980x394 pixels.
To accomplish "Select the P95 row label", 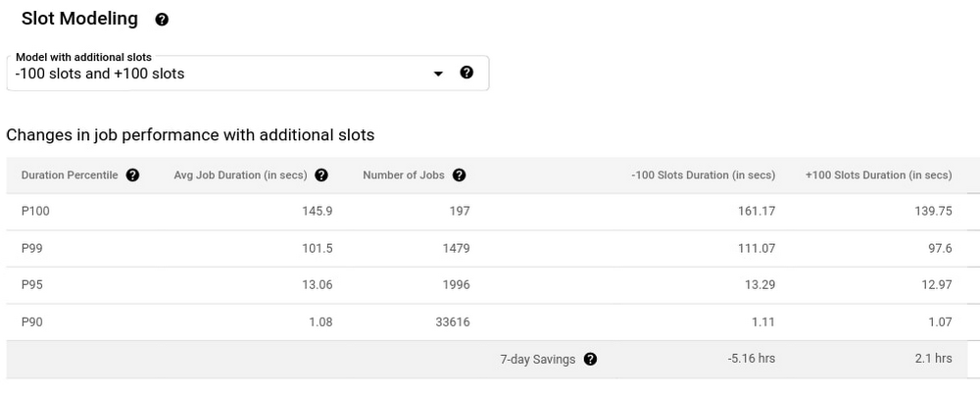I will click(31, 284).
